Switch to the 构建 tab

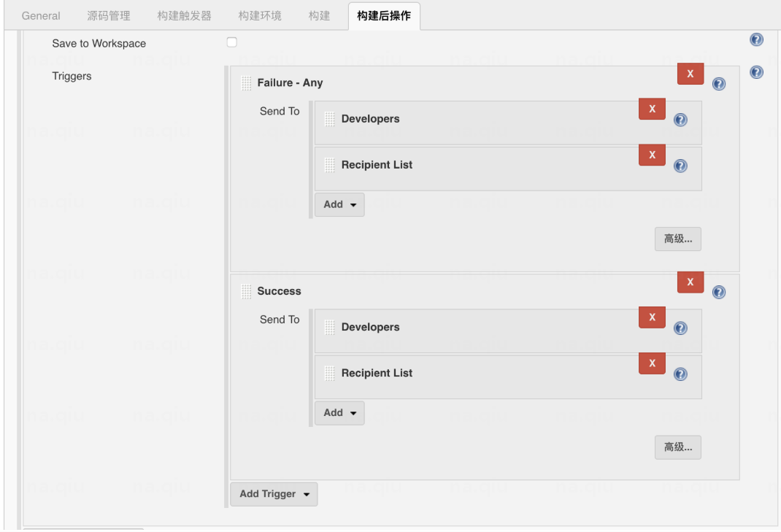pos(319,16)
